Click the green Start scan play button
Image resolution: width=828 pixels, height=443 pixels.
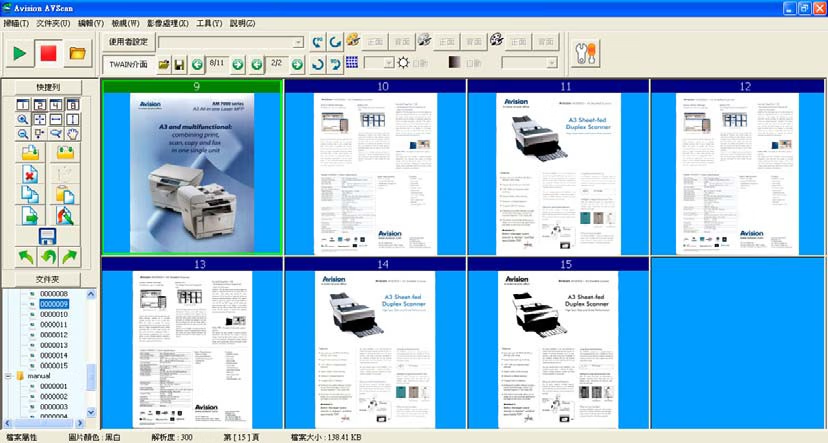point(19,51)
